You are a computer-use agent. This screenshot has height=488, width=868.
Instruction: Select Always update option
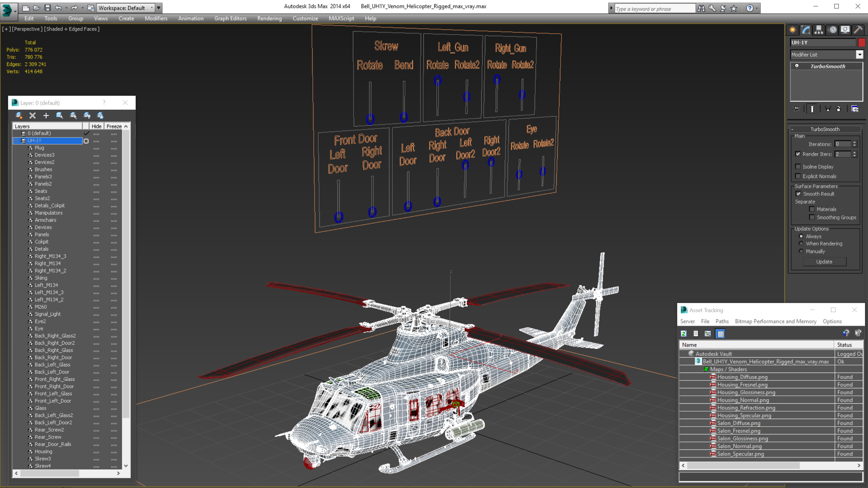801,236
